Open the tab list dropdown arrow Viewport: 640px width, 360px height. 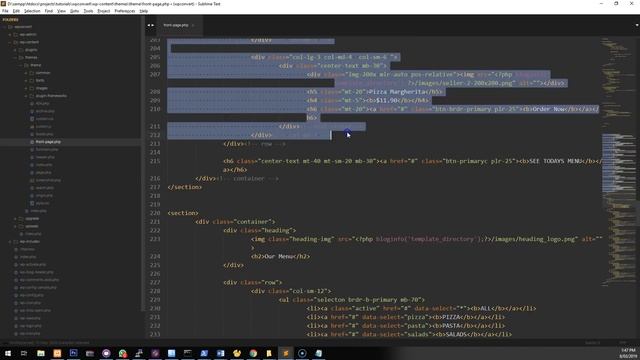(x=636, y=25)
